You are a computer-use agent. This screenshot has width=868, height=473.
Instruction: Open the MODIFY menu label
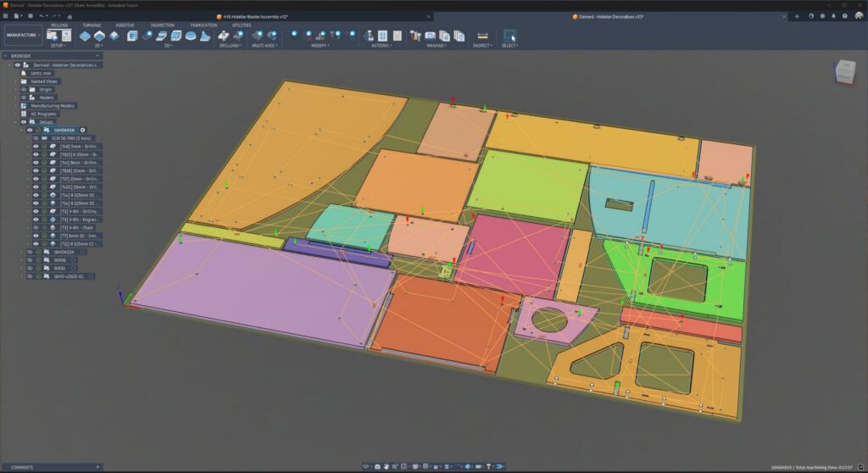click(x=319, y=46)
